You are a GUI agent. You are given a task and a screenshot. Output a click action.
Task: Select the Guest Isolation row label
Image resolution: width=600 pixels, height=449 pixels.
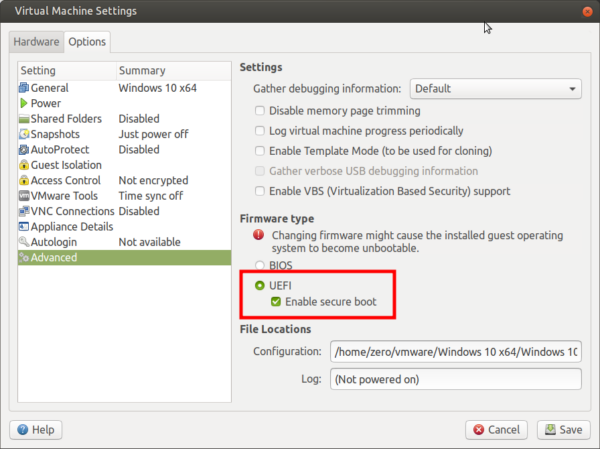coord(66,165)
